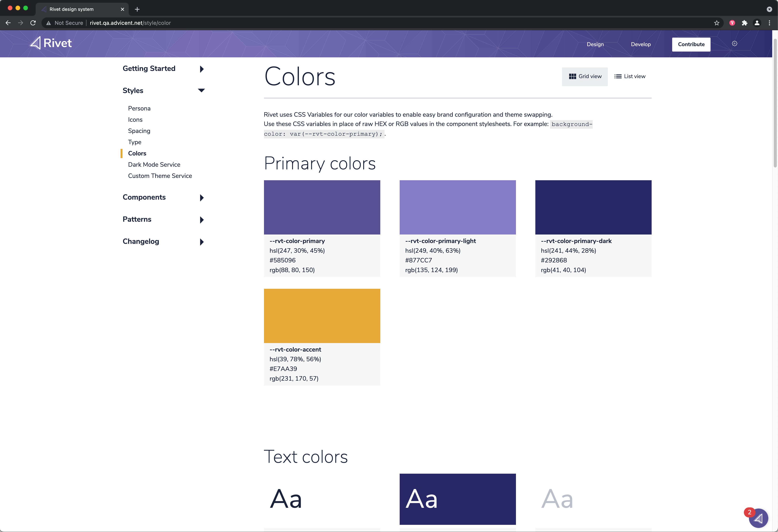Select Colors in the sidebar
Viewport: 778px width, 532px height.
pos(137,153)
